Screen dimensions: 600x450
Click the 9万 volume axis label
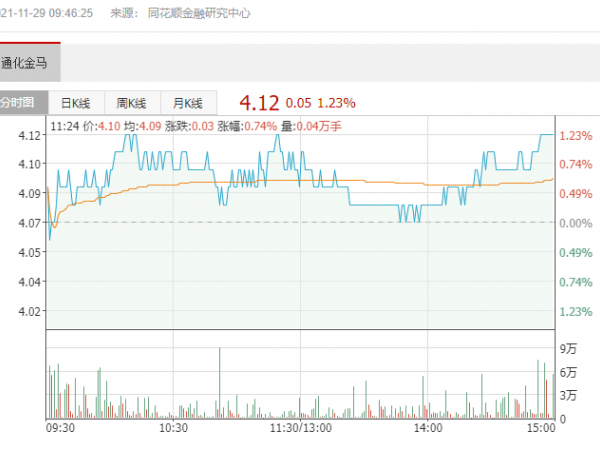point(570,349)
